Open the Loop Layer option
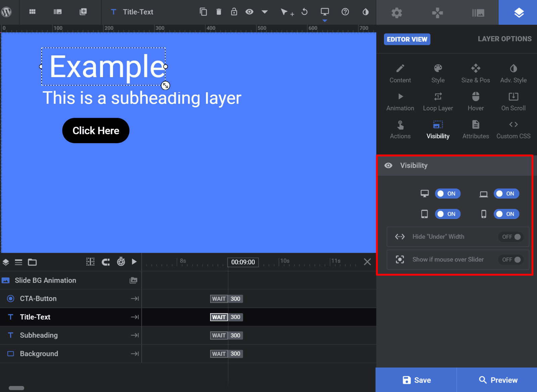This screenshot has width=537, height=392. 438,102
